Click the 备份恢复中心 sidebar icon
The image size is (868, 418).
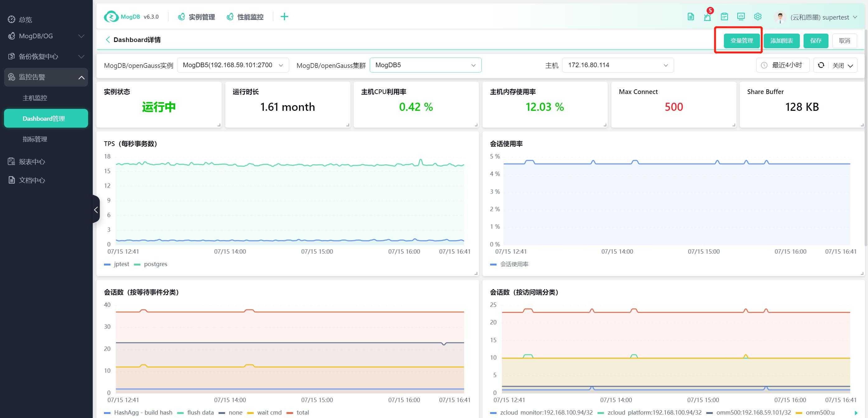(x=12, y=56)
